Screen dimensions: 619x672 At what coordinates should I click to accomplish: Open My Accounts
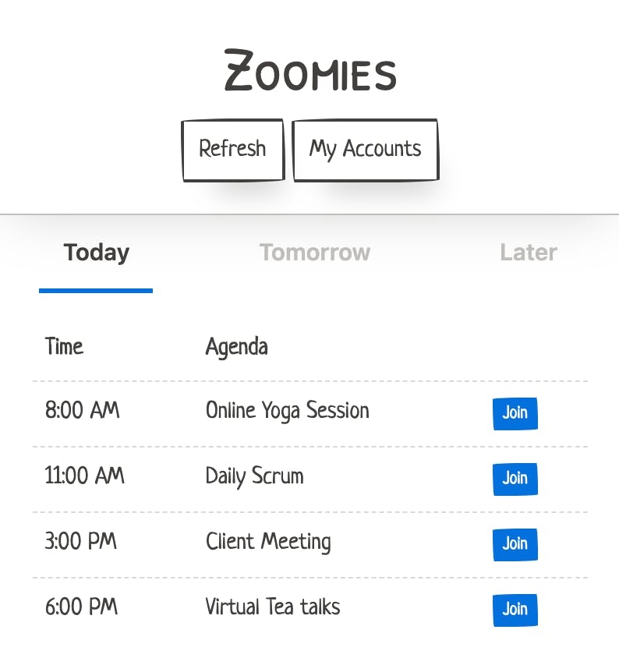coord(365,150)
